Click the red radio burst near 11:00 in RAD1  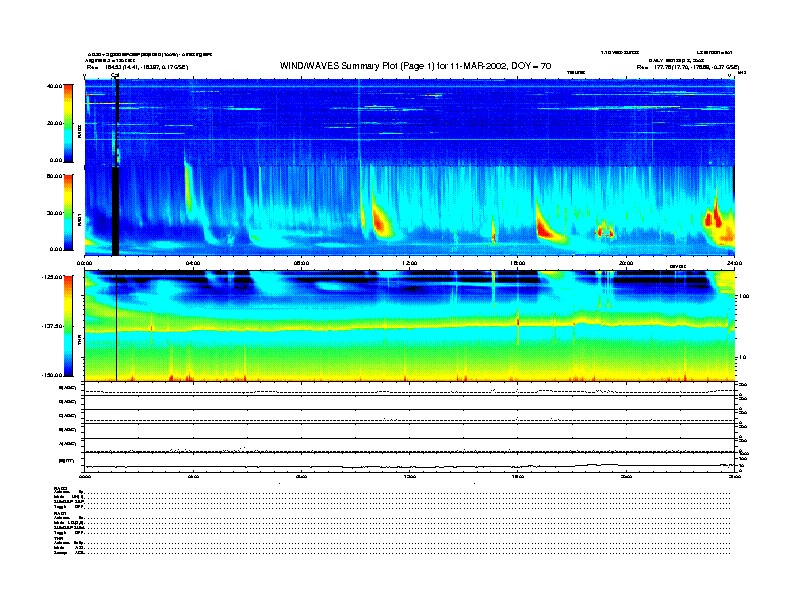click(x=381, y=222)
